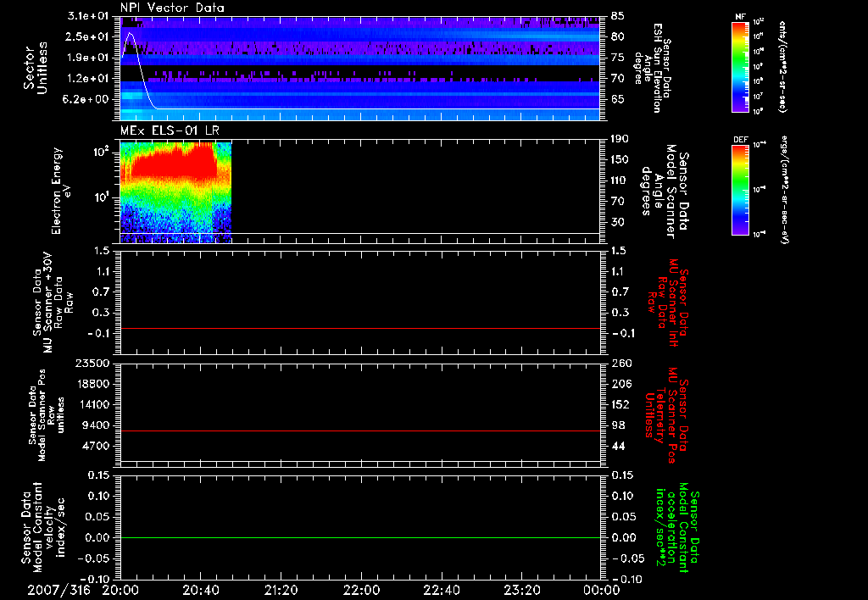The height and width of the screenshot is (600, 868).
Task: Click the 'Model Scanner Angle degrees' axis title
Action: (x=665, y=192)
